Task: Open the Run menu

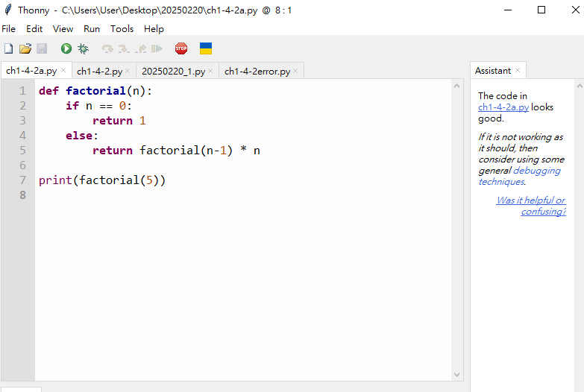Action: 91,29
